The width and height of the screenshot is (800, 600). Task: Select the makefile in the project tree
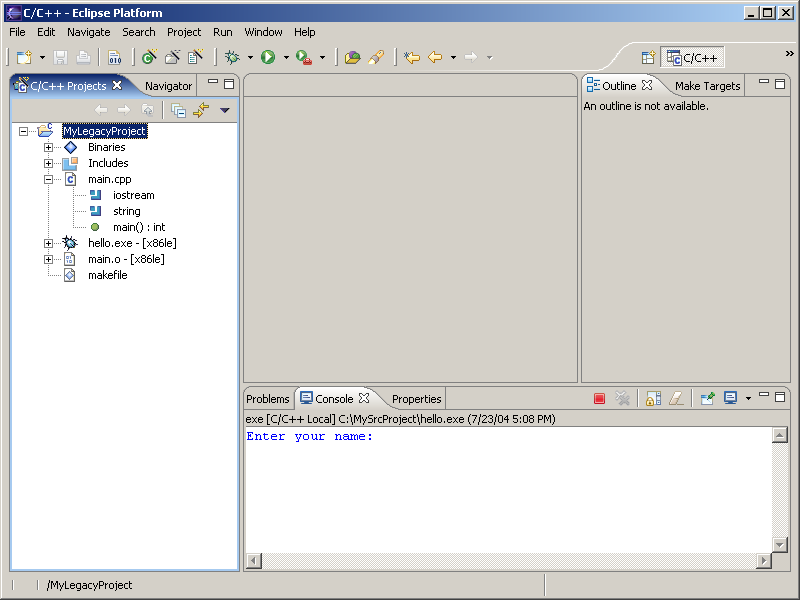pyautogui.click(x=107, y=275)
